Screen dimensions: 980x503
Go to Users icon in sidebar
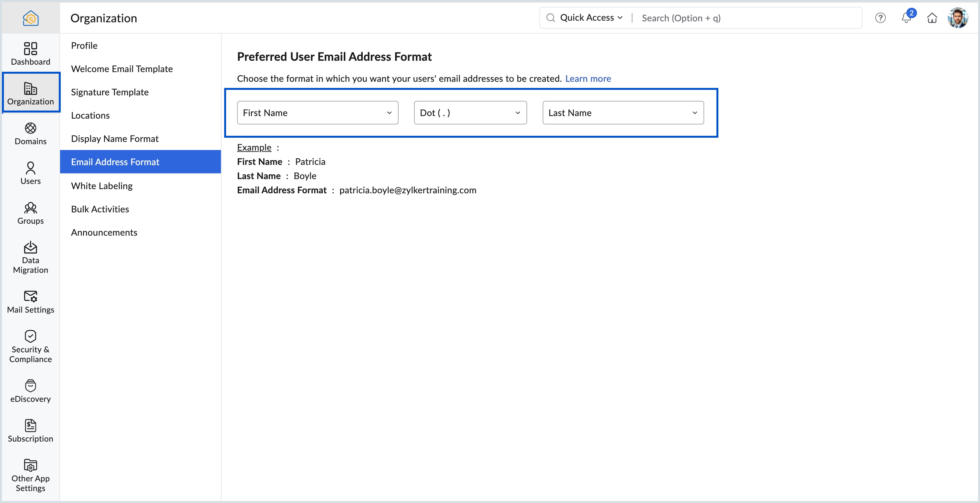(30, 168)
